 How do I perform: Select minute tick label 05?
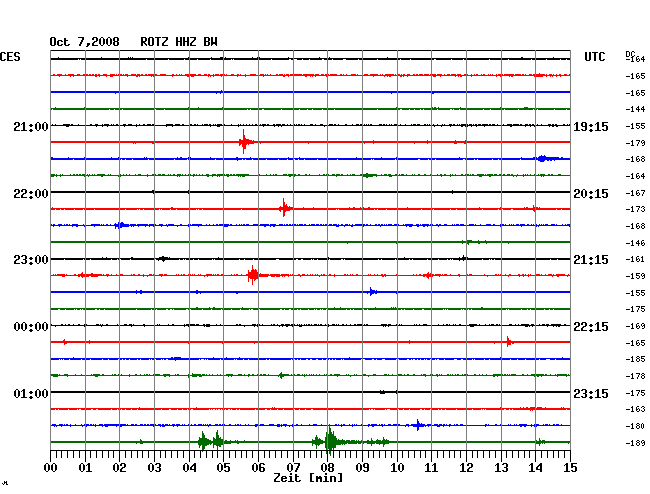point(223,467)
